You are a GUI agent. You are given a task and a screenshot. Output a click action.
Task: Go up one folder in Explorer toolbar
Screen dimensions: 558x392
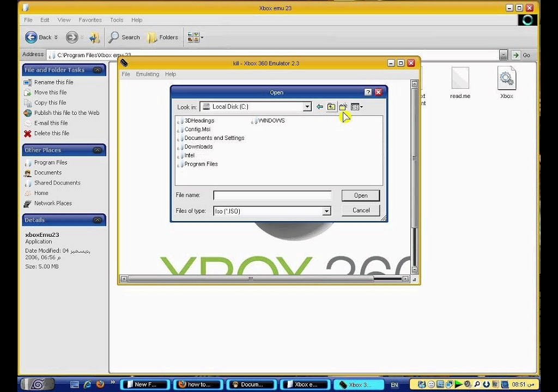[x=94, y=37]
